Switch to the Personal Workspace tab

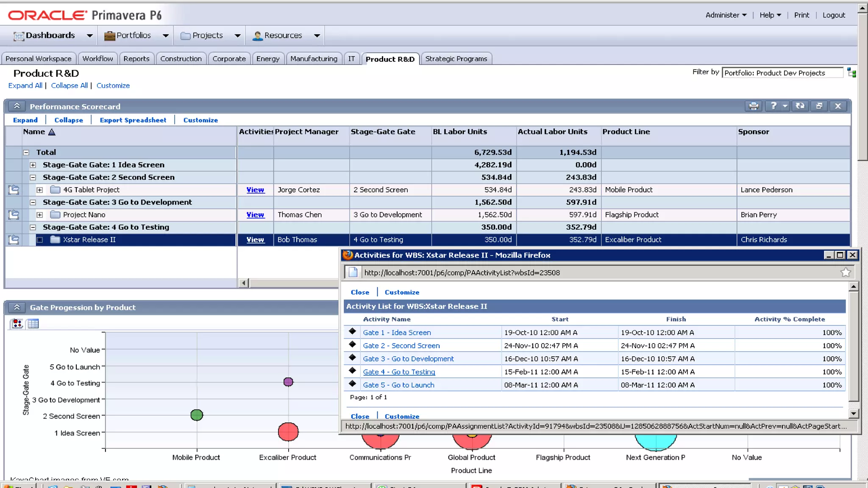coord(39,58)
